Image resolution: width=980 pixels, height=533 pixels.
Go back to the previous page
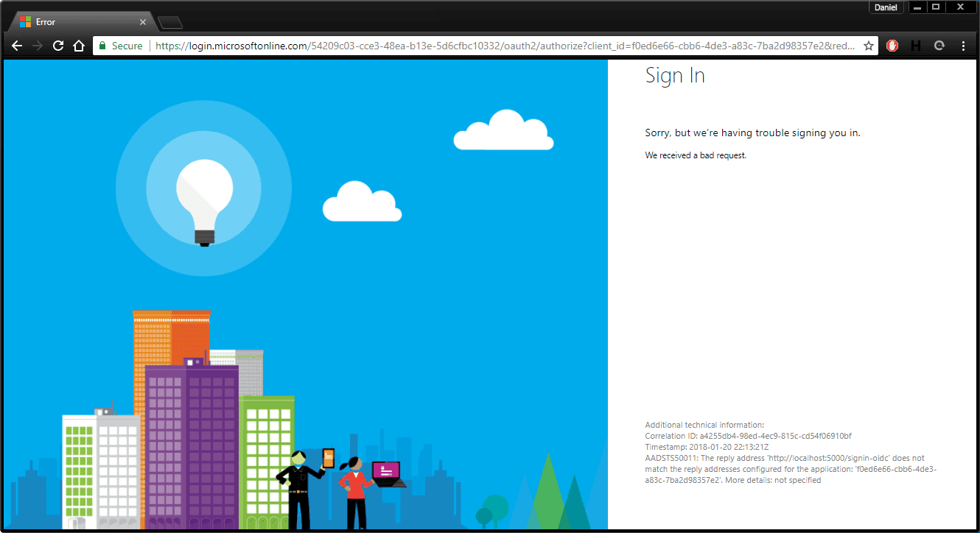(x=17, y=46)
